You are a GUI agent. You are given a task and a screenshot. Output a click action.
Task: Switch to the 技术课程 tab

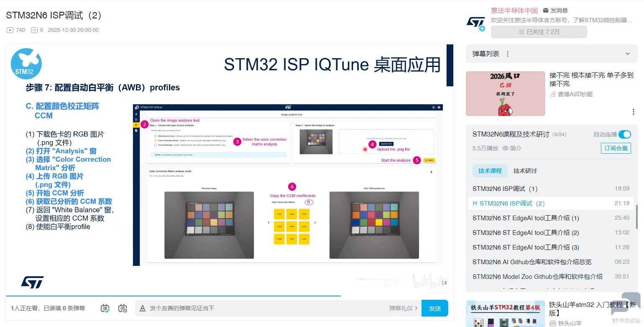[490, 171]
